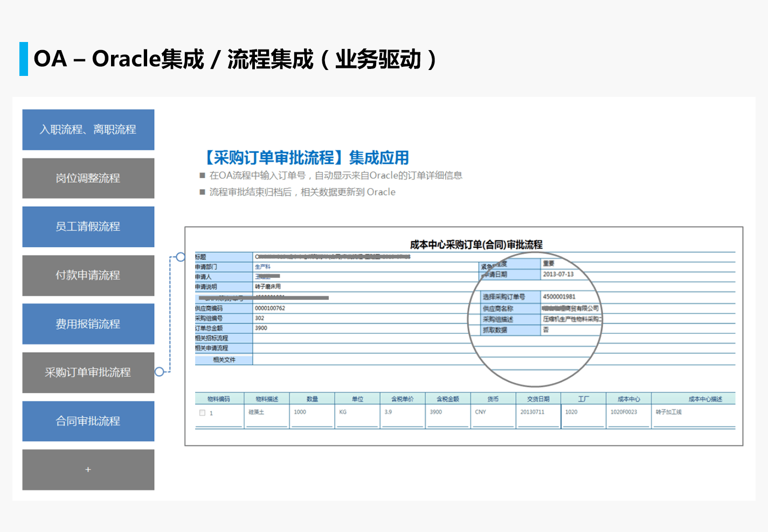The height and width of the screenshot is (532, 768).
Task: Open the 入职流程、离职流程 tile
Action: (88, 130)
